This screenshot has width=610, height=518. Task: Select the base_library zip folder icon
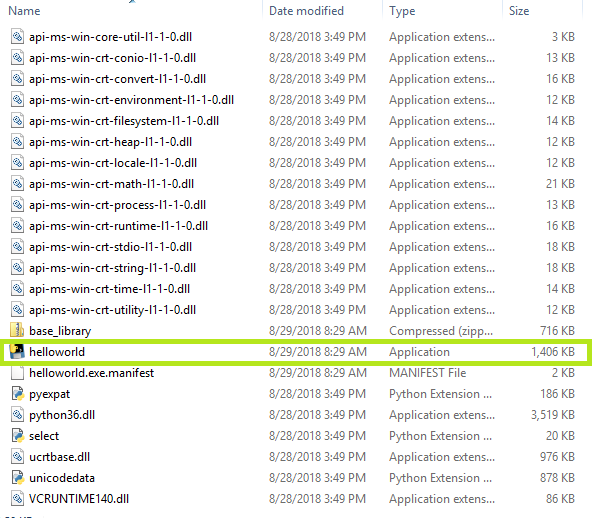[x=17, y=331]
